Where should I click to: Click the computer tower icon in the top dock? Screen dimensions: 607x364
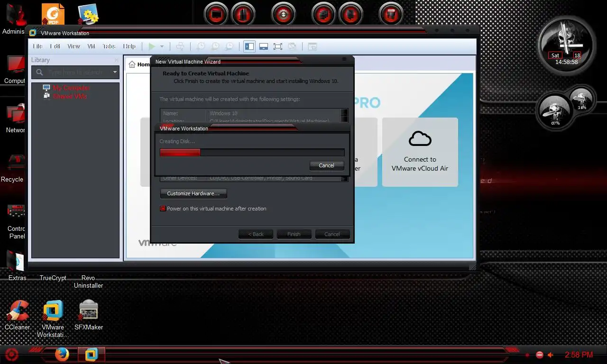click(x=243, y=14)
